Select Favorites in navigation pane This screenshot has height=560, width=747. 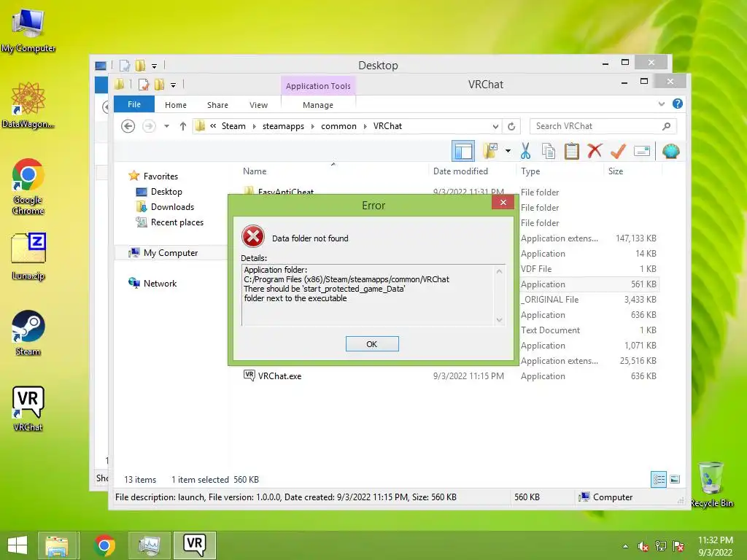[x=160, y=176]
